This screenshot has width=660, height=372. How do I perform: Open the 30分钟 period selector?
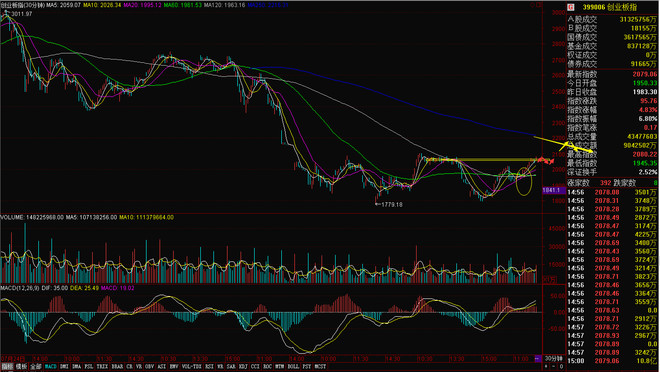pyautogui.click(x=554, y=359)
